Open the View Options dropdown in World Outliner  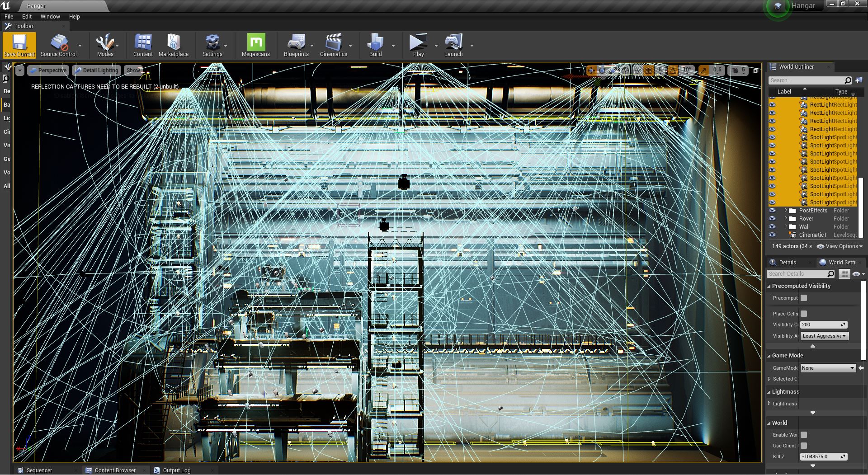pyautogui.click(x=840, y=246)
